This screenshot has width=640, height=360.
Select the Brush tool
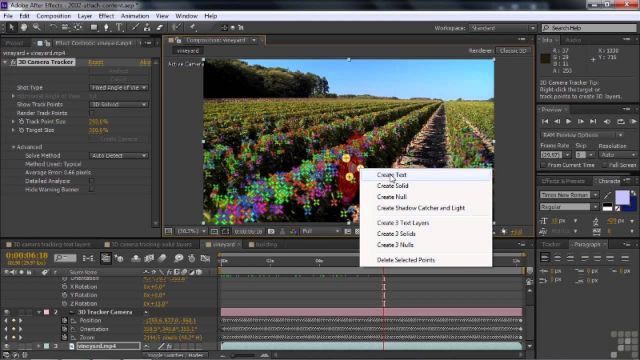click(x=135, y=27)
